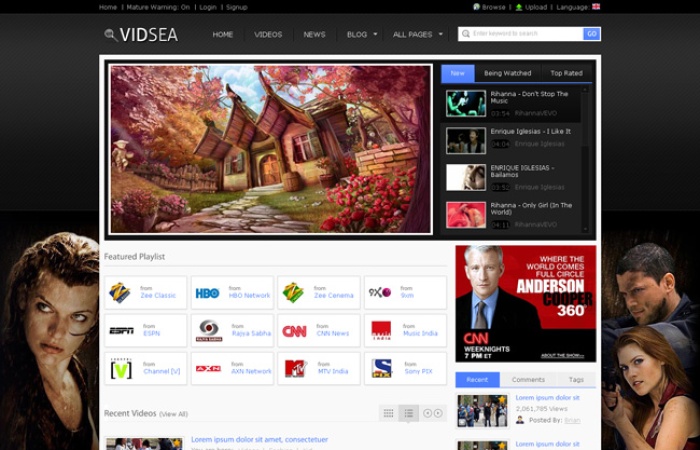Open Lorem ipsum dolor sit amet, consectetuer title
Image resolution: width=700 pixels, height=450 pixels.
(259, 440)
